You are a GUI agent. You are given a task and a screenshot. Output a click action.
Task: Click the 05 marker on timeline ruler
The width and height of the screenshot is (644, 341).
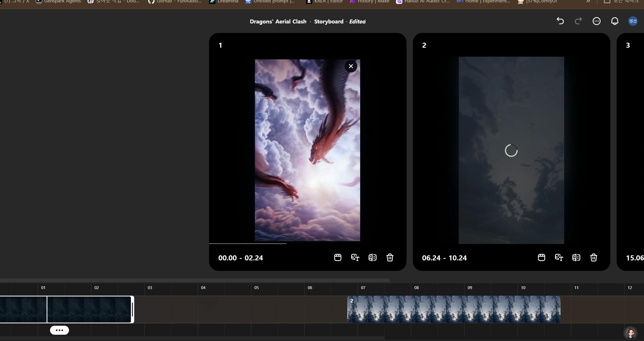click(256, 288)
